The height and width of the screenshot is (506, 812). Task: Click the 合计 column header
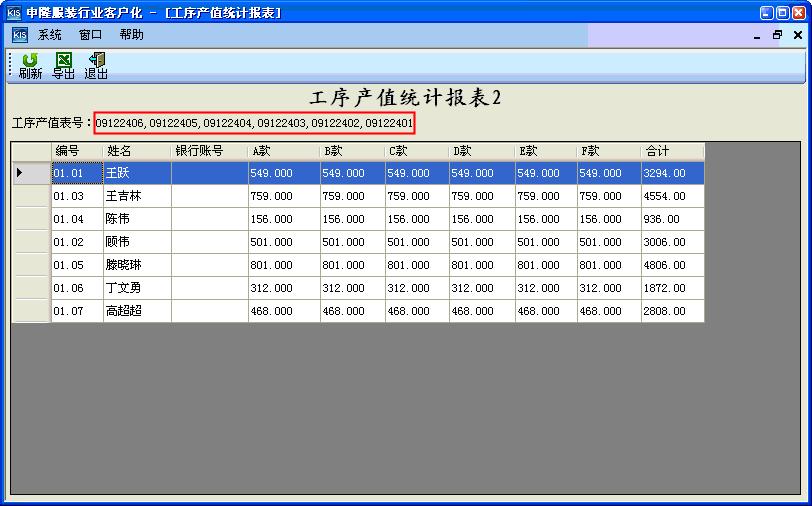(672, 151)
